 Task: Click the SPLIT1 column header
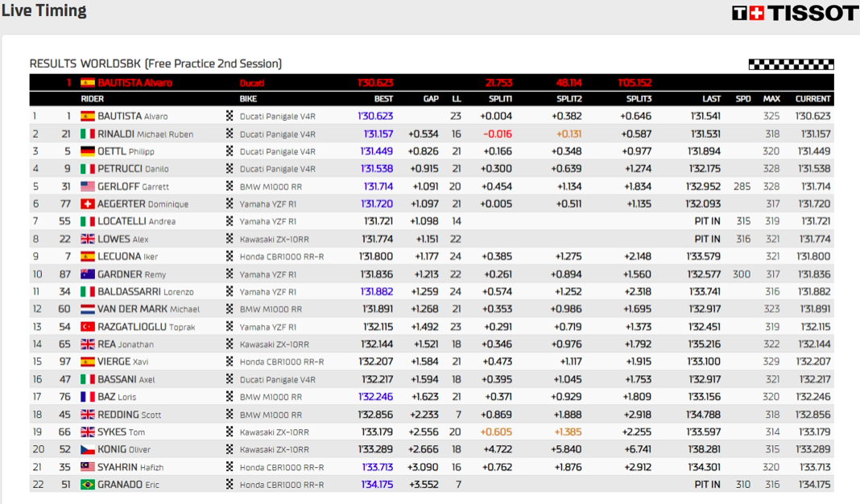pyautogui.click(x=499, y=99)
